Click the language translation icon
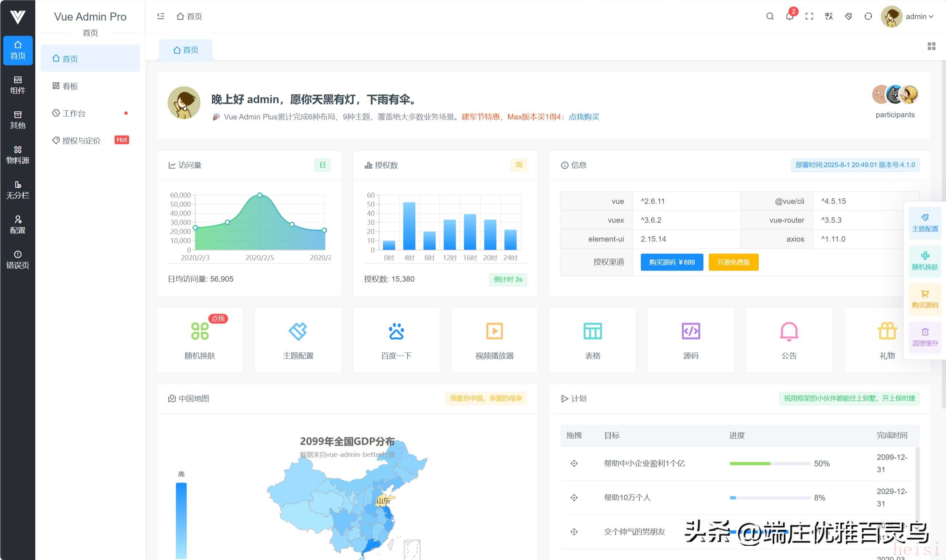946x560 pixels. pos(829,16)
